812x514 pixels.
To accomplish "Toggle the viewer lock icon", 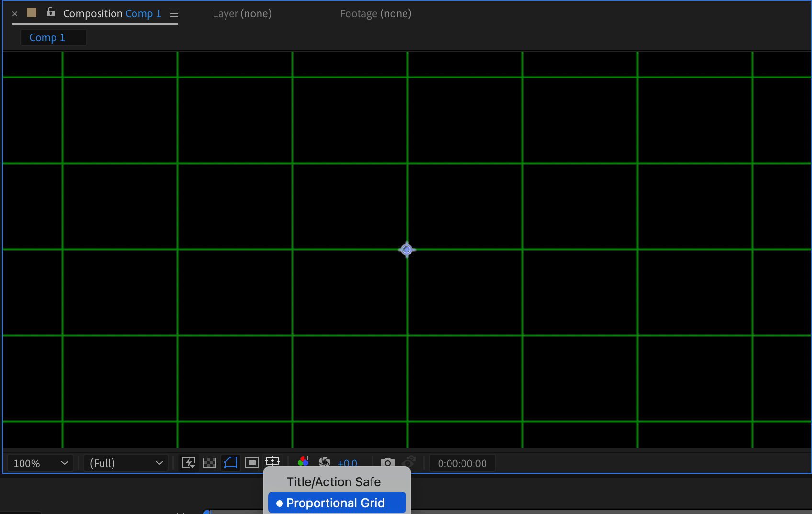I will (x=51, y=12).
